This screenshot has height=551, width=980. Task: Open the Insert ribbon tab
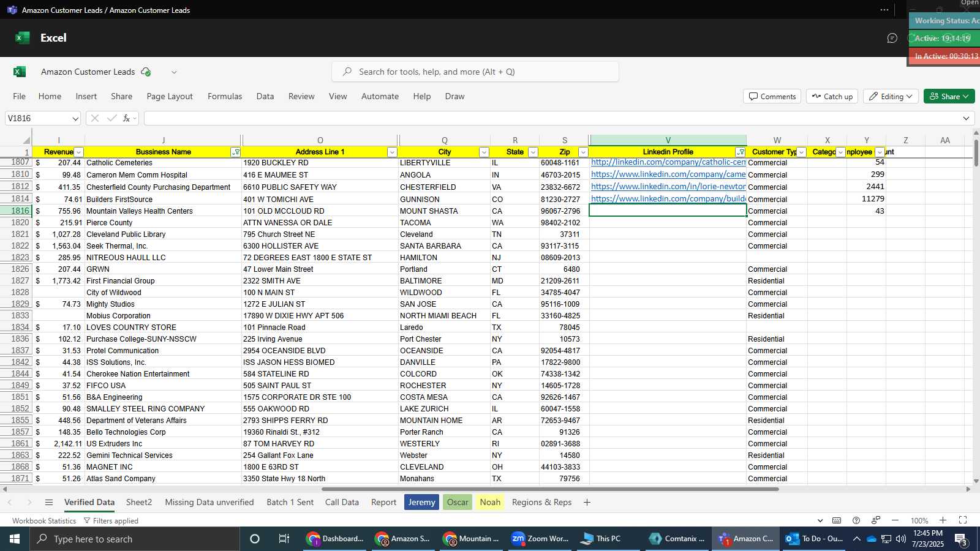coord(86,96)
